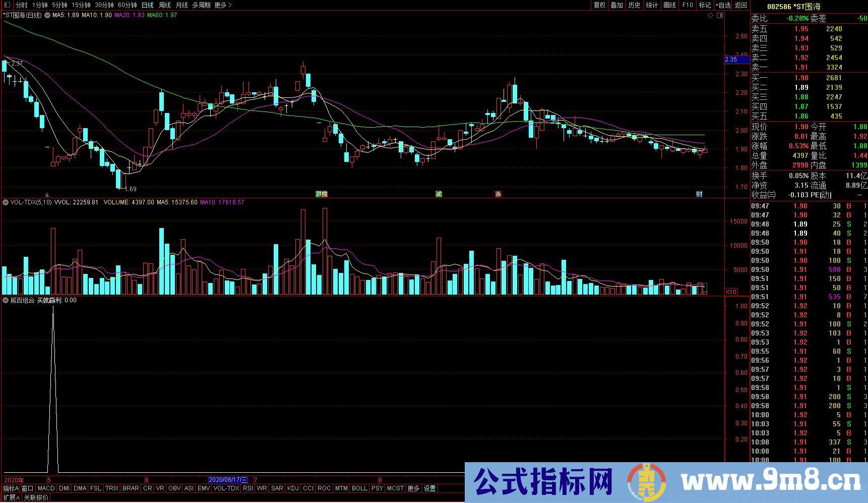The width and height of the screenshot is (868, 503).
Task: Switch to 1分钟 chart period
Action: pos(40,5)
